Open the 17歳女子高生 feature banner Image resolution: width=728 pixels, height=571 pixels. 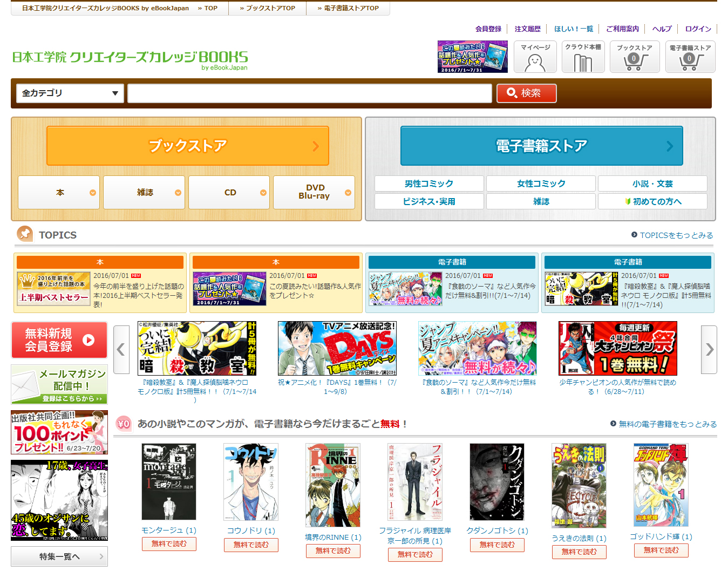point(59,500)
